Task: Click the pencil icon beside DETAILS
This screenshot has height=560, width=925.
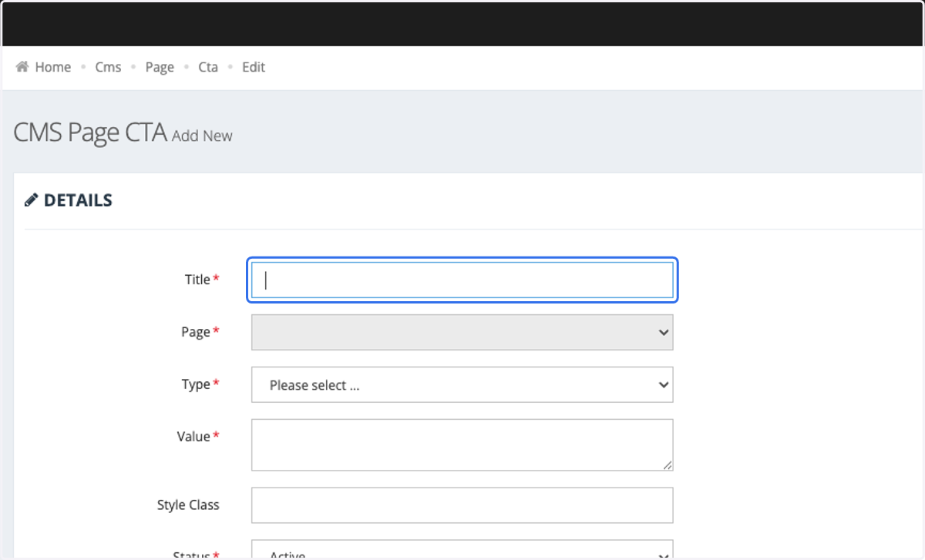Action: (31, 200)
